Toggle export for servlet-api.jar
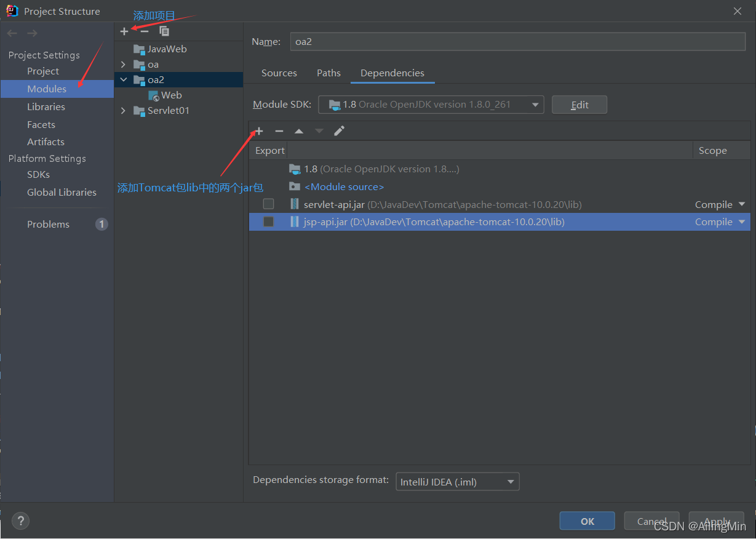 pyautogui.click(x=268, y=204)
